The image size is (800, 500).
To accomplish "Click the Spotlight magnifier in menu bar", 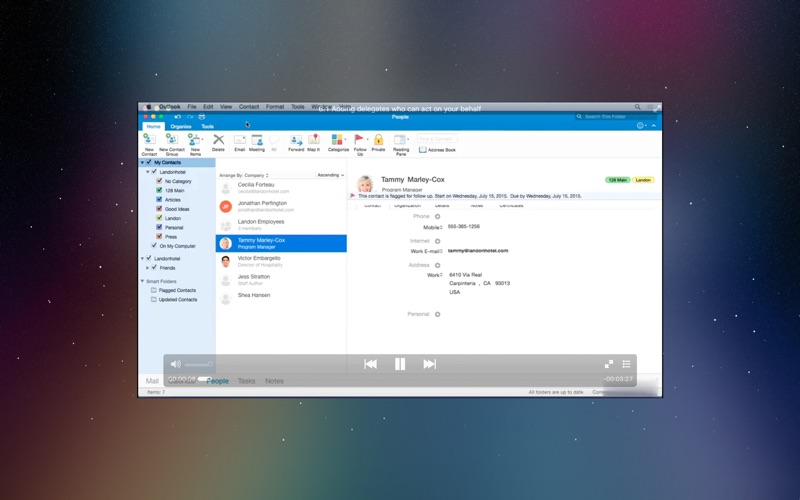I will pos(637,107).
